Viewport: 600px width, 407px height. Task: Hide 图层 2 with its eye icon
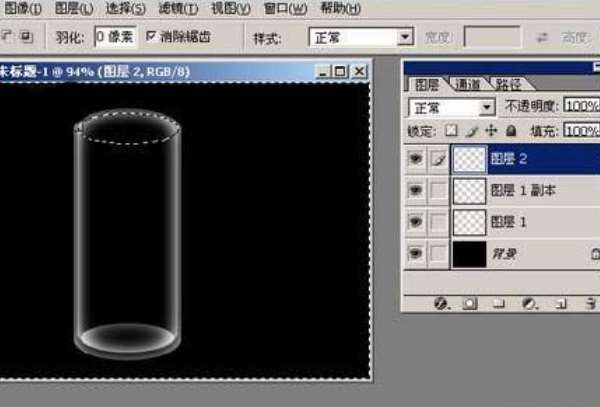click(416, 158)
